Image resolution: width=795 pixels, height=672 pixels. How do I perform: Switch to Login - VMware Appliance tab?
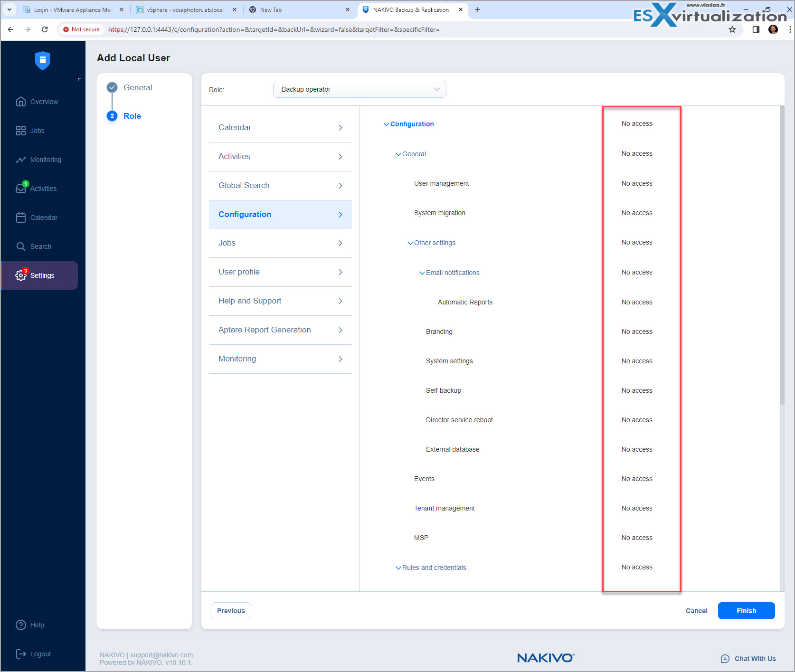(74, 9)
